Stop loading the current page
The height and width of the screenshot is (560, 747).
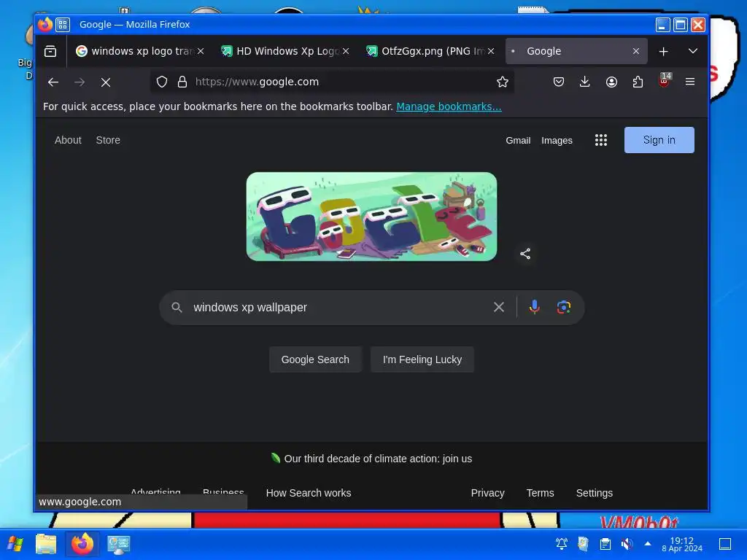[x=106, y=82]
